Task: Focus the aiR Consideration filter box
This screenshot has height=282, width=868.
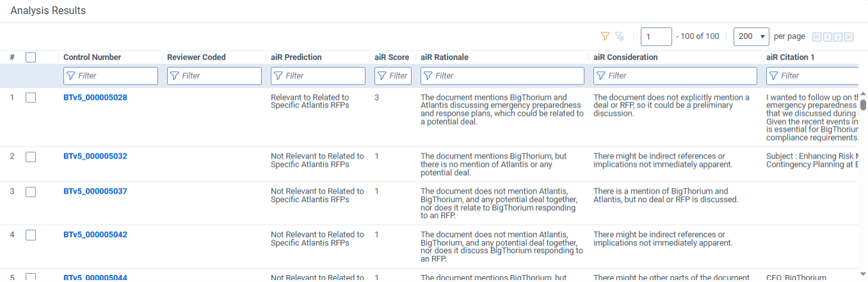Action: 675,76
